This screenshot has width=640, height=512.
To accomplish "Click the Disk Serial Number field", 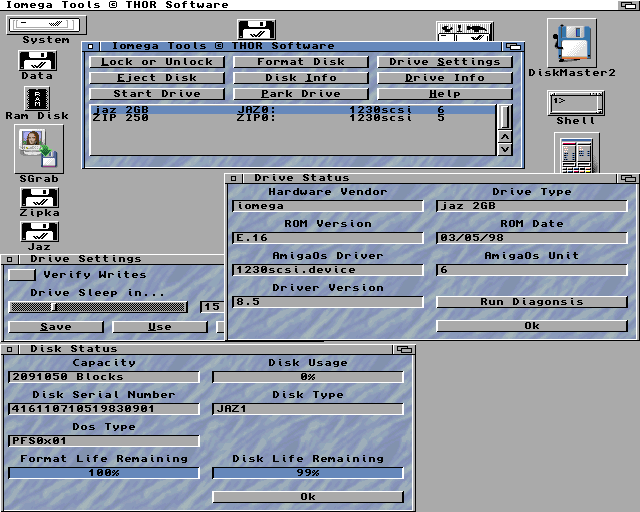I will pyautogui.click(x=104, y=409).
